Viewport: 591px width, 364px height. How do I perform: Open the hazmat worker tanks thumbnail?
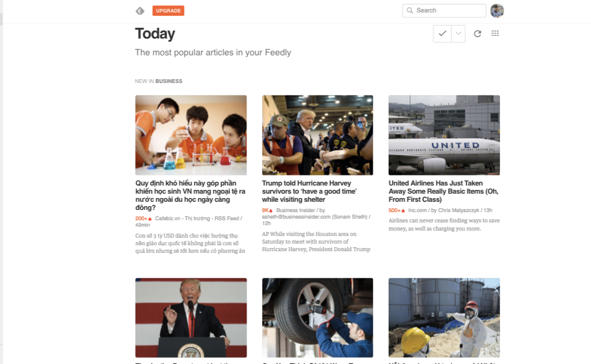coord(444,318)
